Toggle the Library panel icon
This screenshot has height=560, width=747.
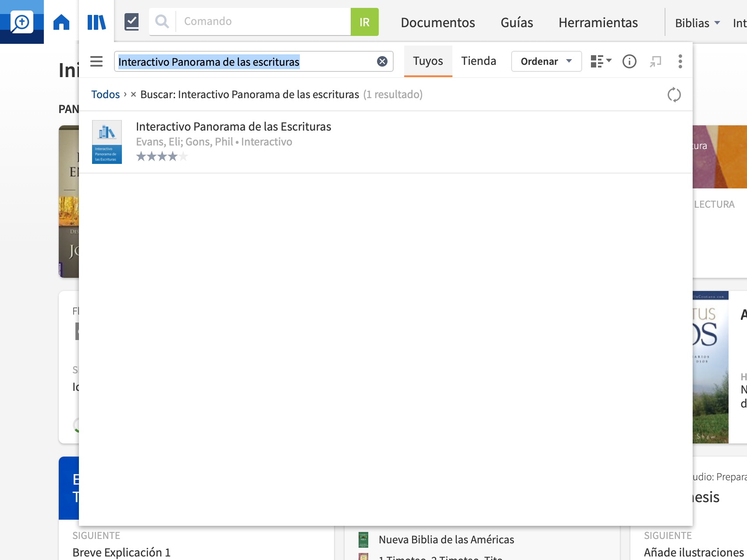point(96,21)
